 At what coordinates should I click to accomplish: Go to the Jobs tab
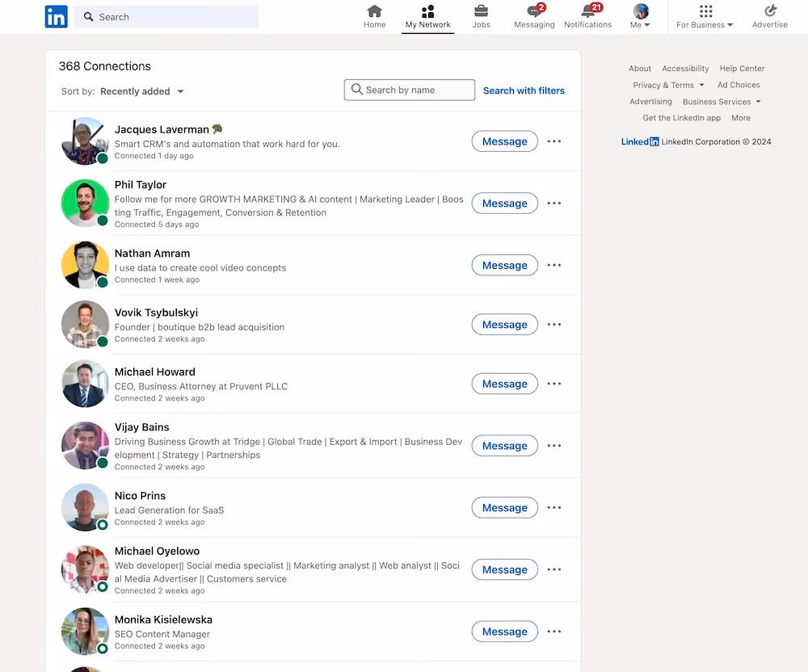pyautogui.click(x=482, y=17)
